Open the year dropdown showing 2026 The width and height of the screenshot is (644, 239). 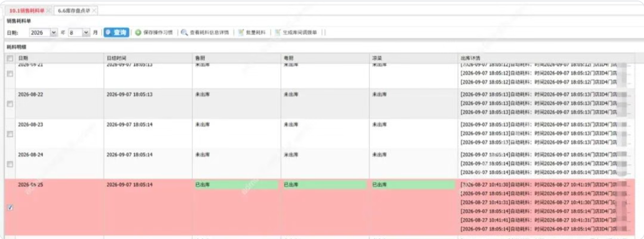point(43,32)
